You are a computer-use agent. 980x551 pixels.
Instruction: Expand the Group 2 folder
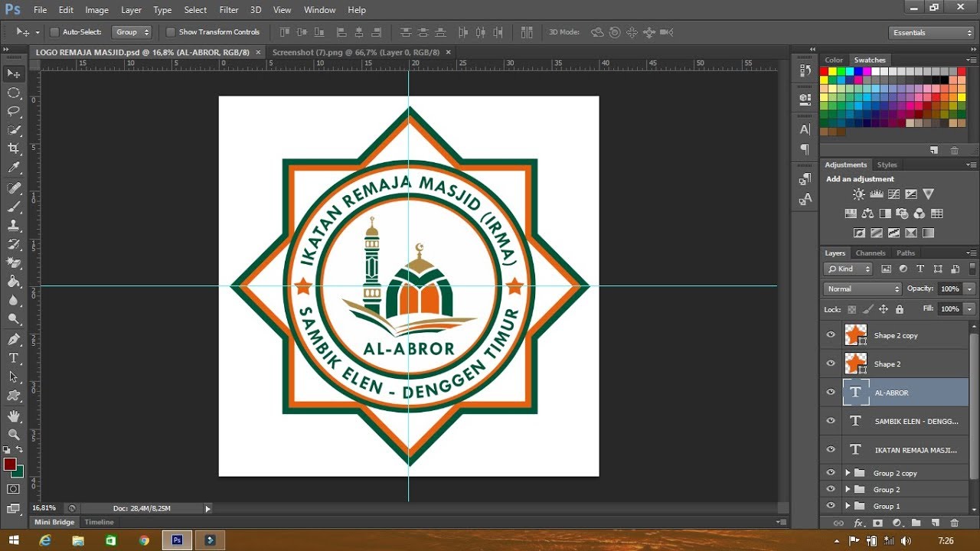click(x=848, y=490)
